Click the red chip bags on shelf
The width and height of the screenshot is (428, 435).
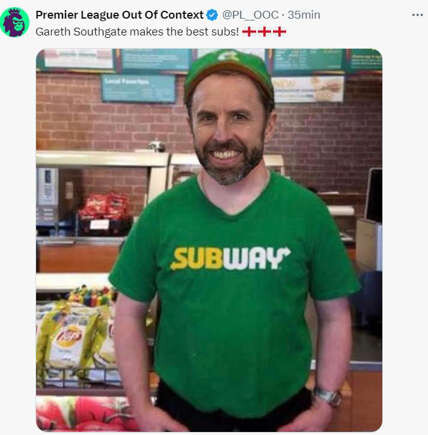pos(105,207)
